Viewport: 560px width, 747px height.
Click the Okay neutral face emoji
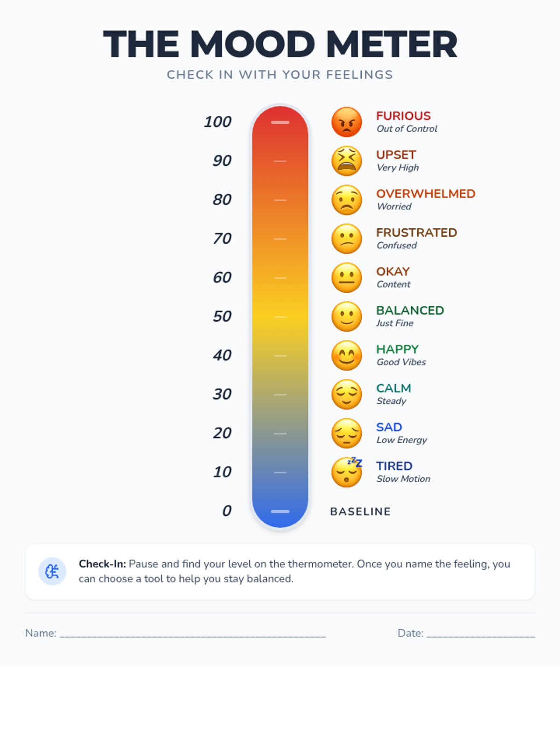click(x=347, y=278)
